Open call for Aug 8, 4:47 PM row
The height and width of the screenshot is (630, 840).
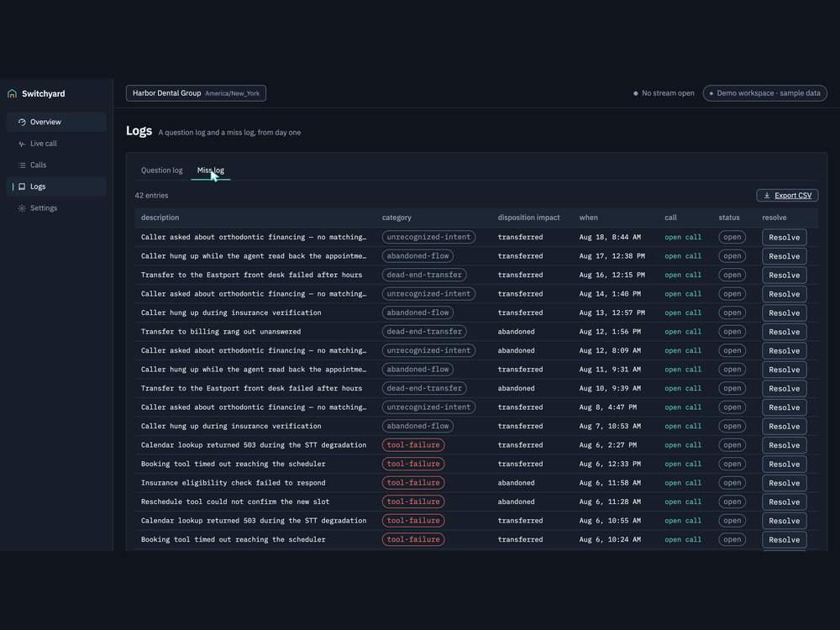point(683,407)
